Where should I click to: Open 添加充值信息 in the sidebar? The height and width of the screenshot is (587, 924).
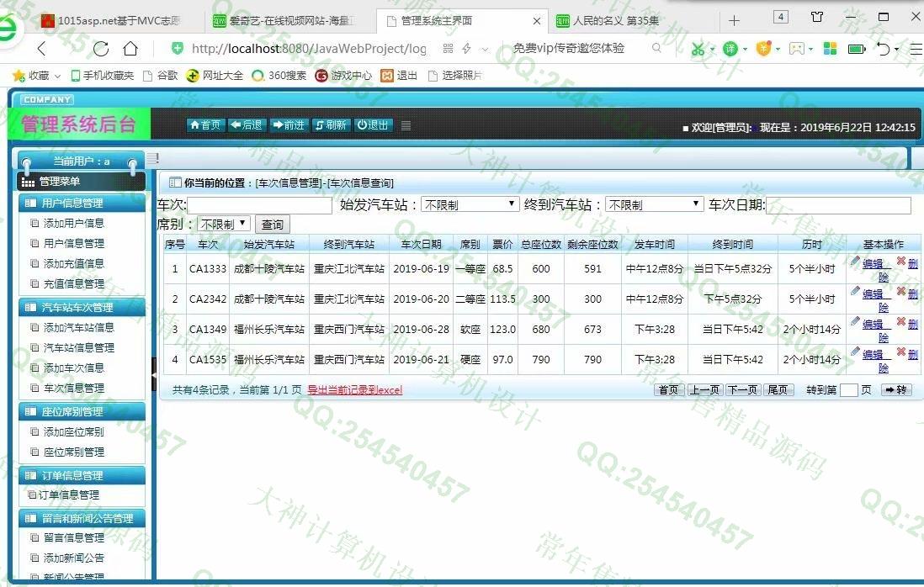[x=74, y=263]
